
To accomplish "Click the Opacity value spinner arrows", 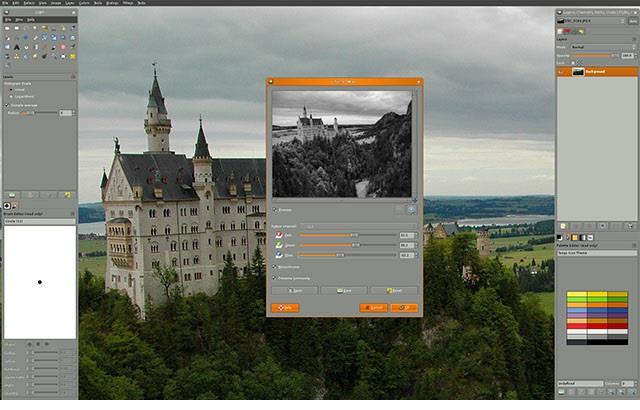I will point(635,55).
